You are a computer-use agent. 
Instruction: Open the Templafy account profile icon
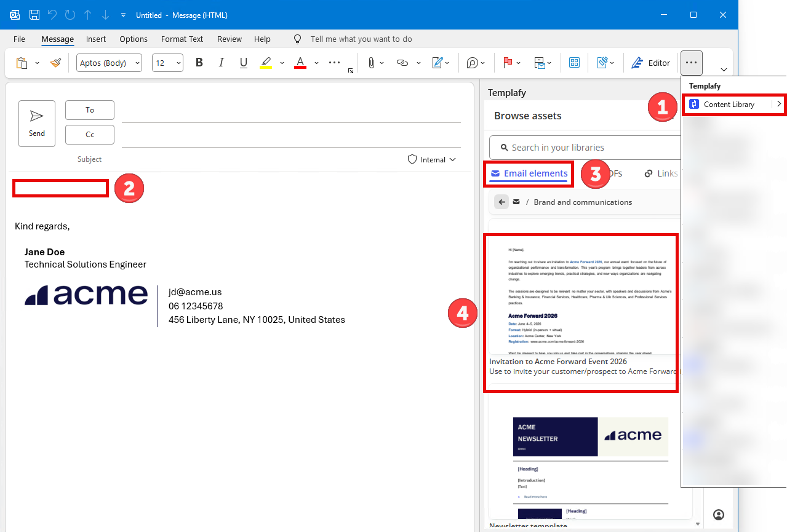point(719,515)
